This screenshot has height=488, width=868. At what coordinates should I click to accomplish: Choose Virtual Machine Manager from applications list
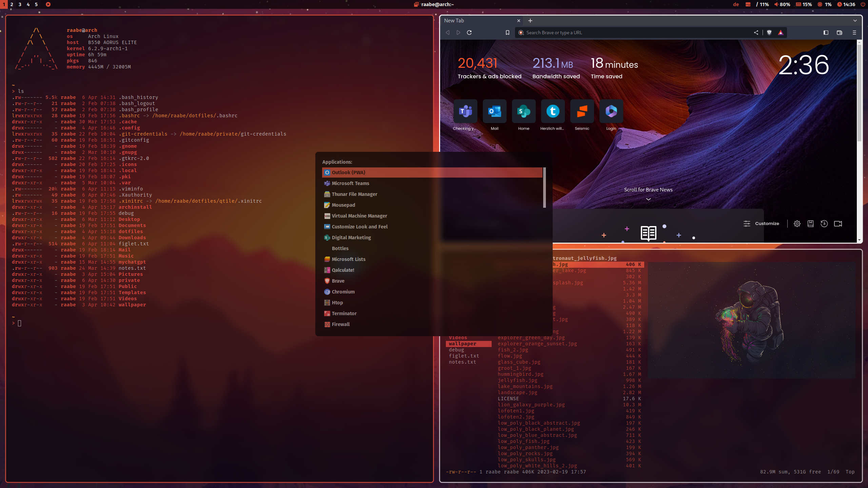coord(359,216)
